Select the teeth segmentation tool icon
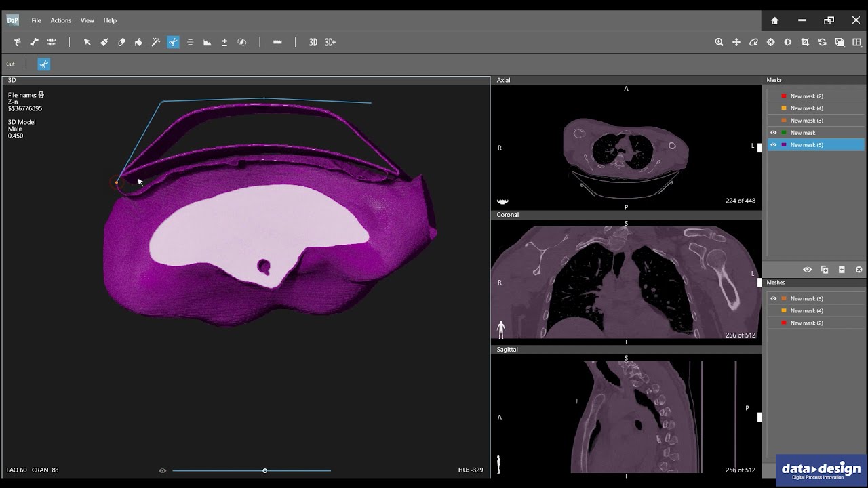Viewport: 868px width, 488px height. 52,42
